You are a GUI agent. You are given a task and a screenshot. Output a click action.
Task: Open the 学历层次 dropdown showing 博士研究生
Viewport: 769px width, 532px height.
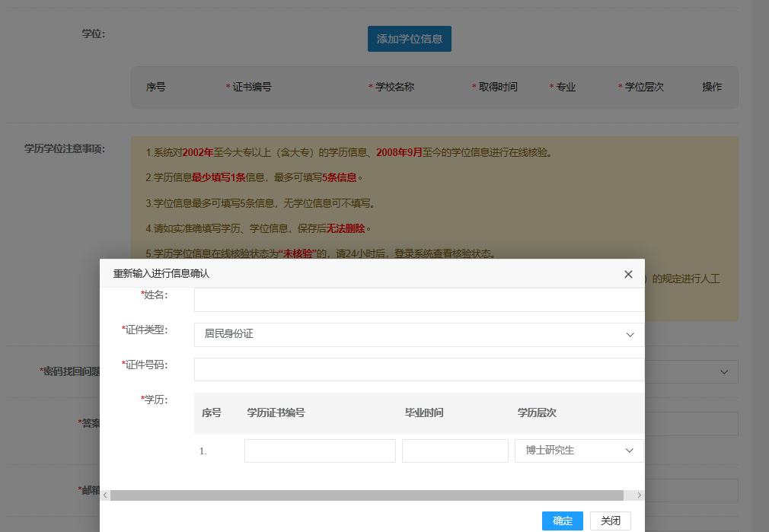click(579, 451)
